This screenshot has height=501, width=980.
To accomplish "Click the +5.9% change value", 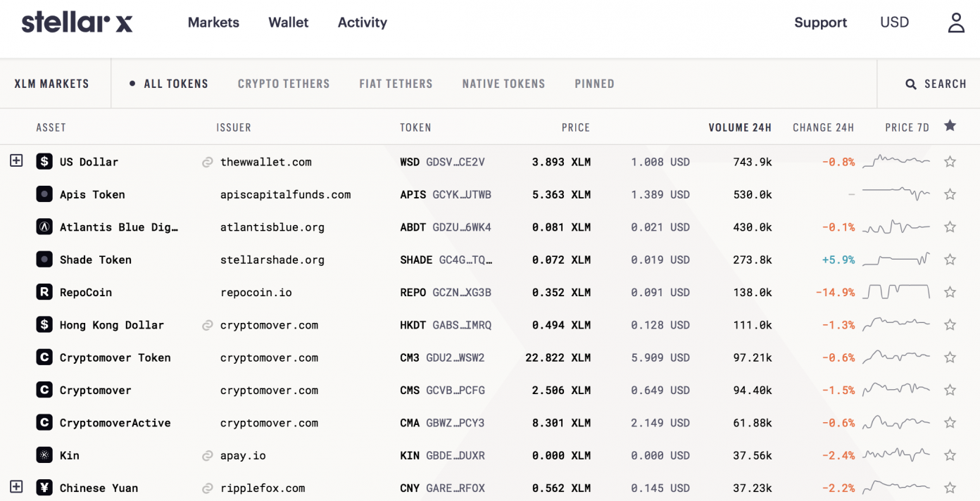I will point(838,260).
